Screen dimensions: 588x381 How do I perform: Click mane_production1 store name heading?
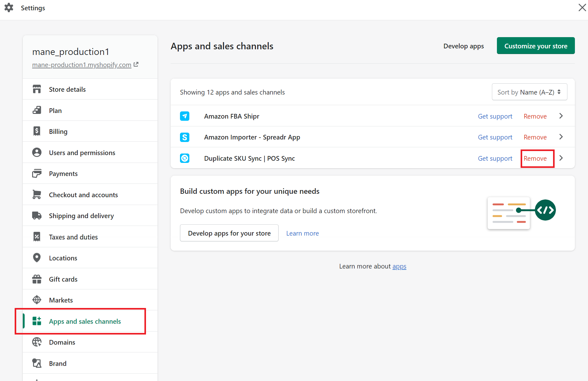(71, 51)
